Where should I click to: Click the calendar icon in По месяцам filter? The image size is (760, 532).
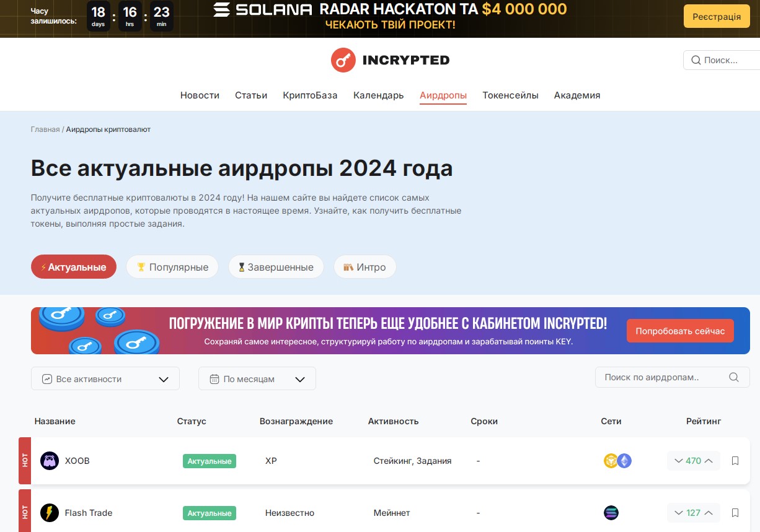coord(214,379)
